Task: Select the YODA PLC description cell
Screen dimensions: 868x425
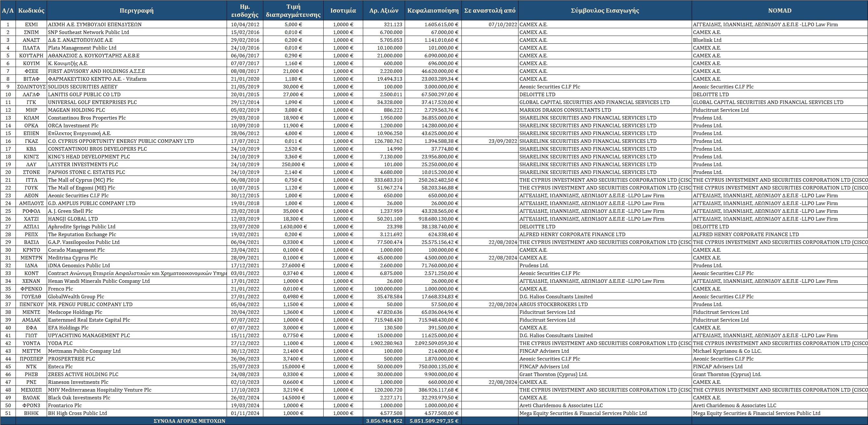Action: (x=137, y=343)
